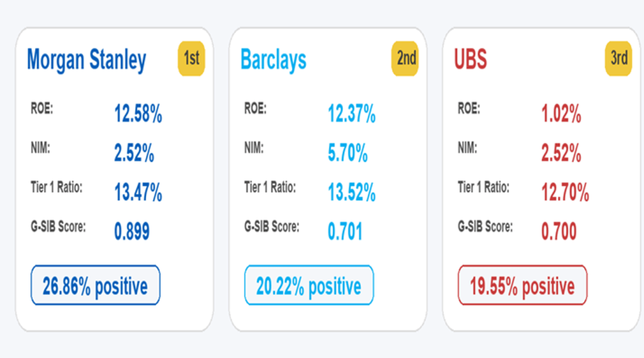Click the Morgan Stanley card title
The width and height of the screenshot is (644, 358).
click(86, 61)
